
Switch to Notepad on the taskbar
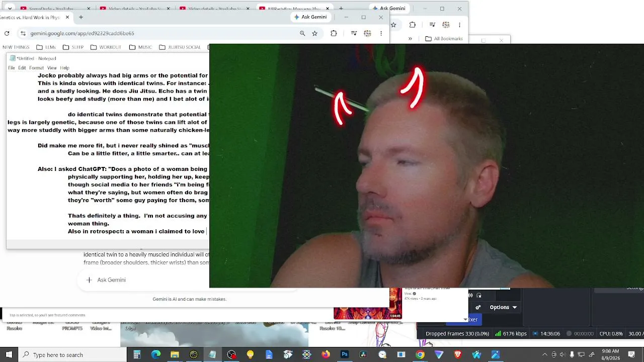212,355
